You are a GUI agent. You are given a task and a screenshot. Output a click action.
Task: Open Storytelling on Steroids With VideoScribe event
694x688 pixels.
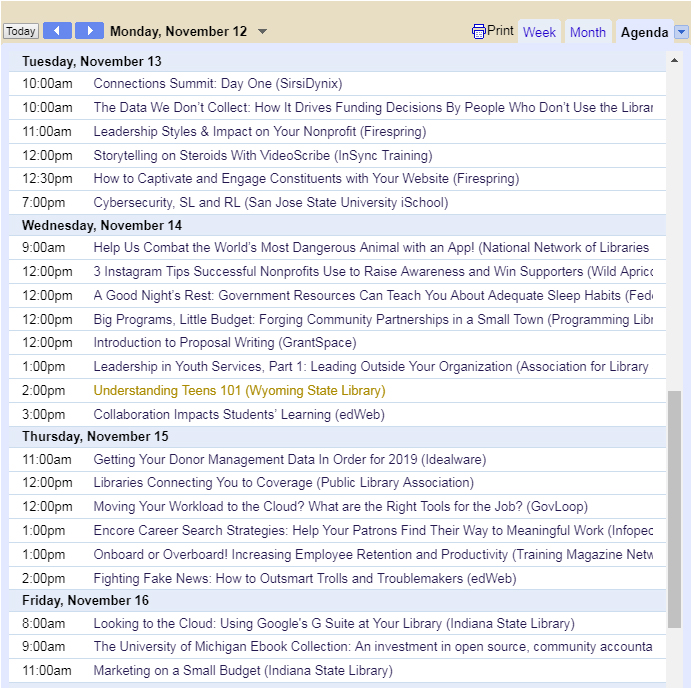click(263, 155)
